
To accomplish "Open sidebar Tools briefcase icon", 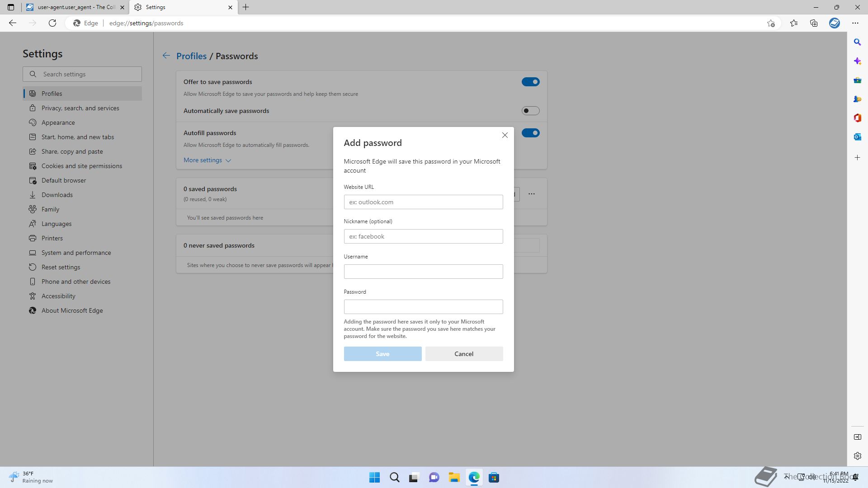I will click(x=858, y=80).
